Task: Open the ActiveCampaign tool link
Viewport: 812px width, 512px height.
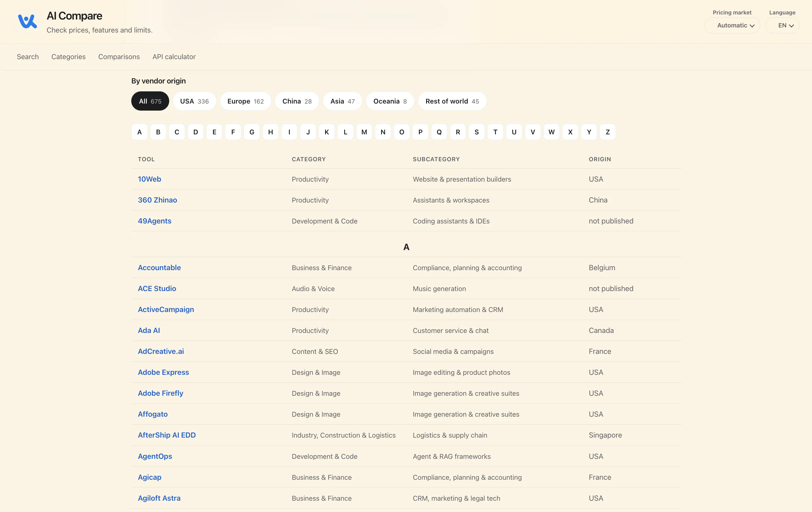Action: 166,309
